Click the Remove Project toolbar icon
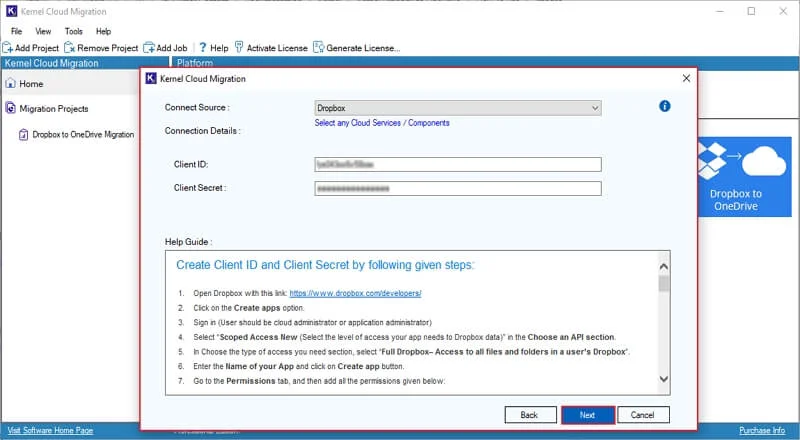Viewport: 800px width, 440px height. (x=70, y=48)
